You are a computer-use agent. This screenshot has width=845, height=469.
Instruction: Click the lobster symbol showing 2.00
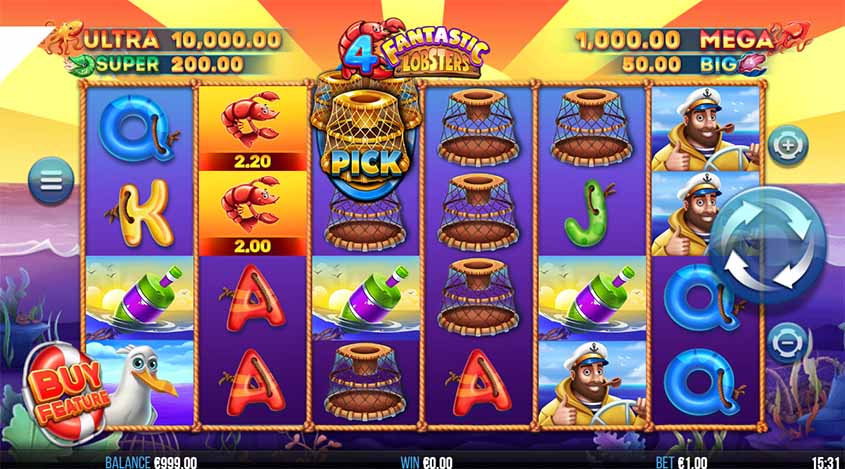pos(252,213)
